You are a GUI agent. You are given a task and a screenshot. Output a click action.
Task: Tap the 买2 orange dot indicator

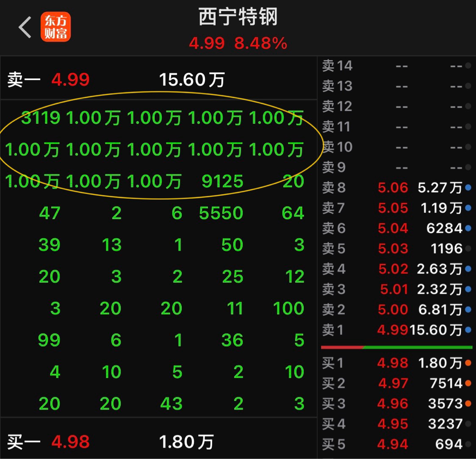[x=468, y=383]
